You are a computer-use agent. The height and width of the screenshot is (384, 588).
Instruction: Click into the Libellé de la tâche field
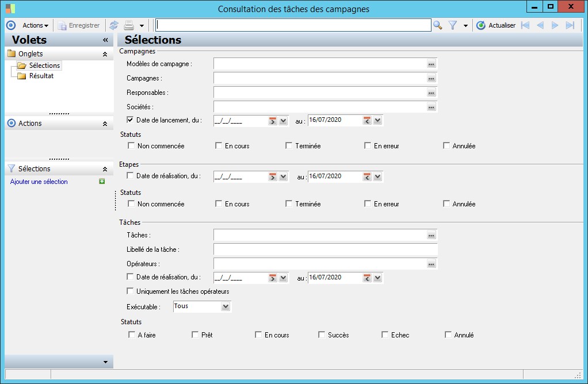(325, 249)
